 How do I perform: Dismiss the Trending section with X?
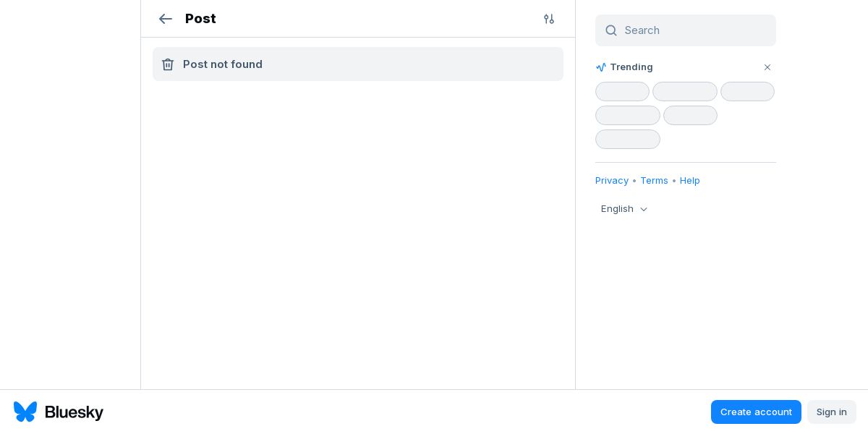point(767,67)
